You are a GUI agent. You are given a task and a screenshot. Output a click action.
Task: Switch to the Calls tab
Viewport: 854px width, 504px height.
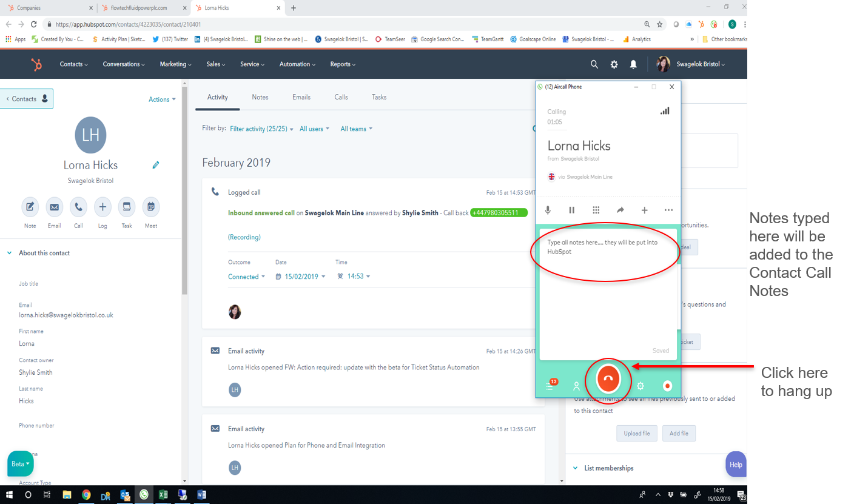point(341,97)
